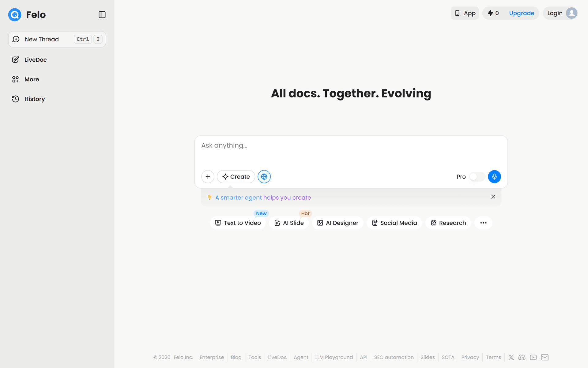Show more tools via ellipsis button
This screenshot has height=368, width=588.
(483, 223)
